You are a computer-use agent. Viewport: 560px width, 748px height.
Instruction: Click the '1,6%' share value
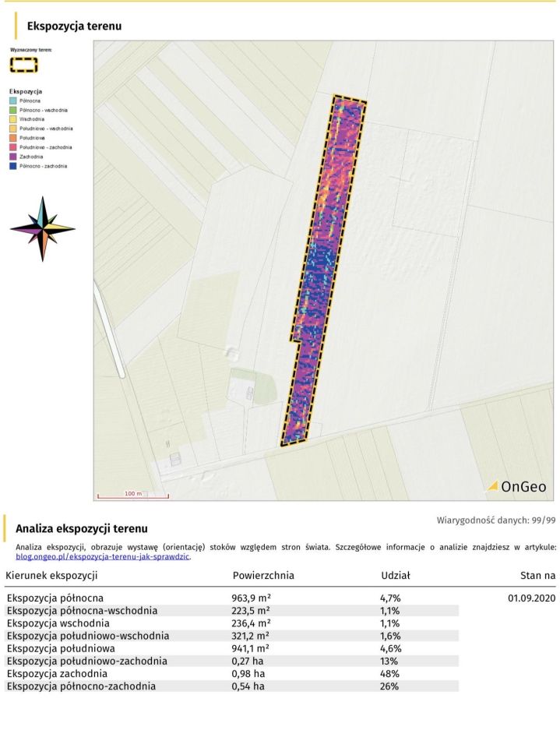tap(390, 636)
